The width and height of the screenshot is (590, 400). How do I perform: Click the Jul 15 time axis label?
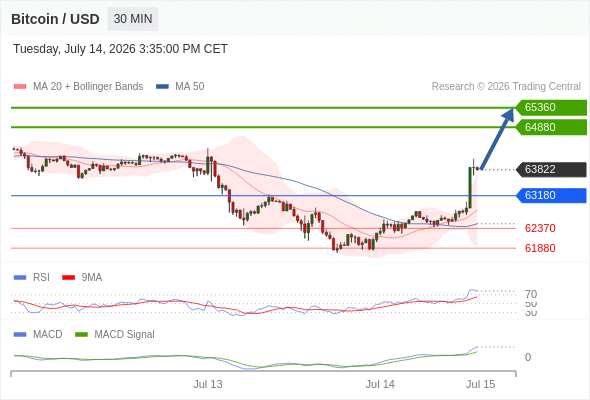(x=481, y=384)
